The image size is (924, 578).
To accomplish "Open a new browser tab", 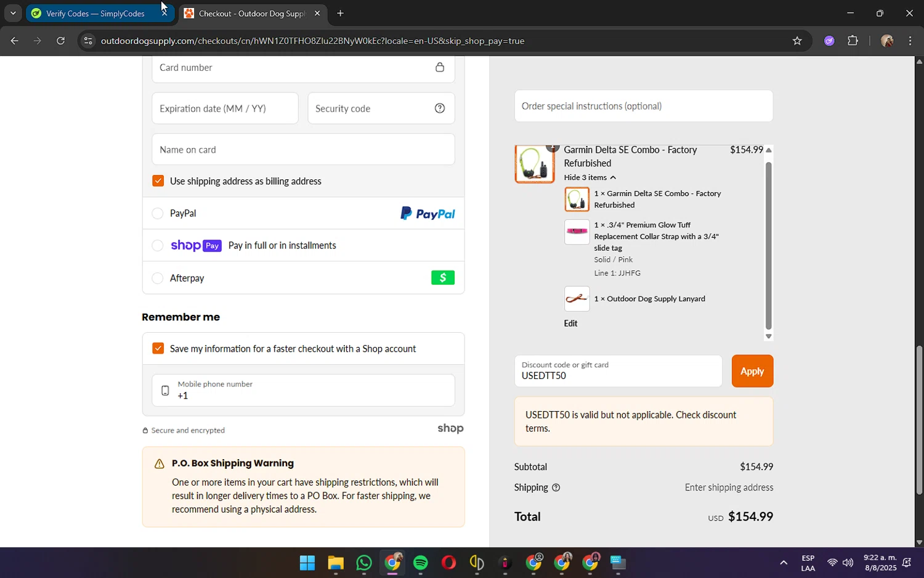I will pyautogui.click(x=340, y=13).
